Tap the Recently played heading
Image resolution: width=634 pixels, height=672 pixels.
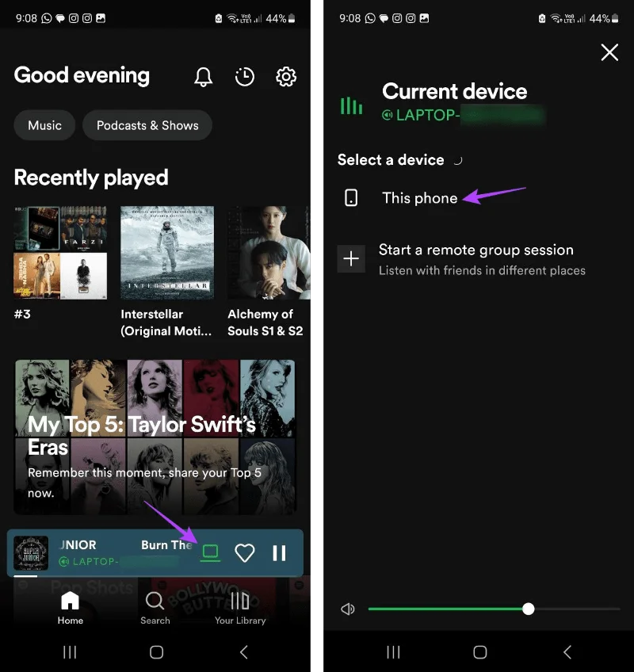pyautogui.click(x=91, y=178)
